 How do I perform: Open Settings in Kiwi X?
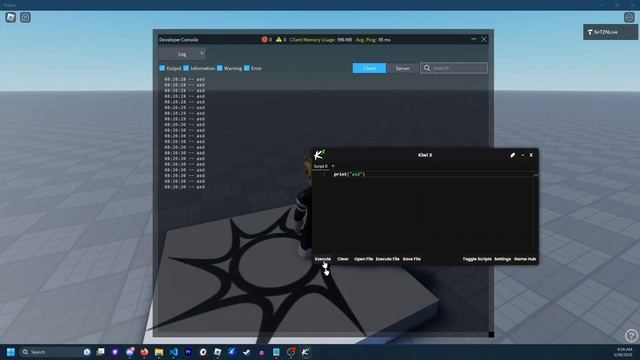click(x=502, y=259)
